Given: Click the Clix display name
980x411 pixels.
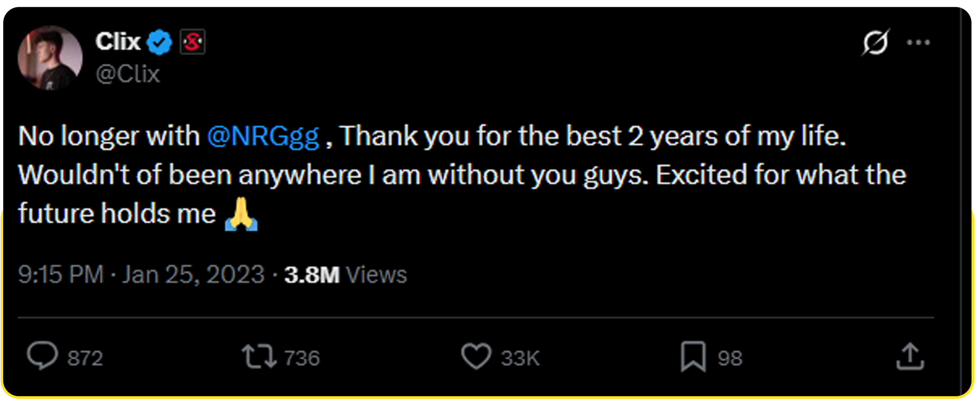Looking at the screenshot, I should point(118,42).
